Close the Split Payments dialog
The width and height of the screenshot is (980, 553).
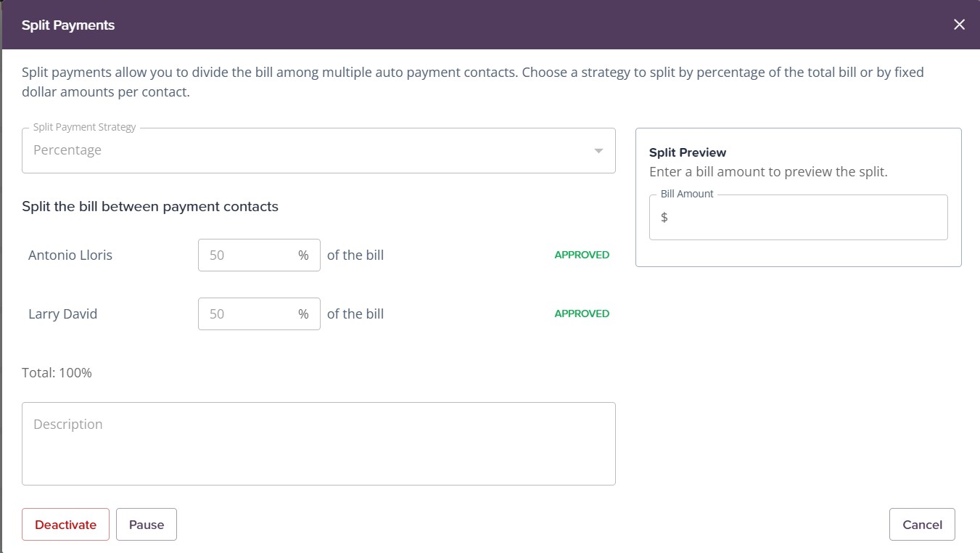(959, 25)
